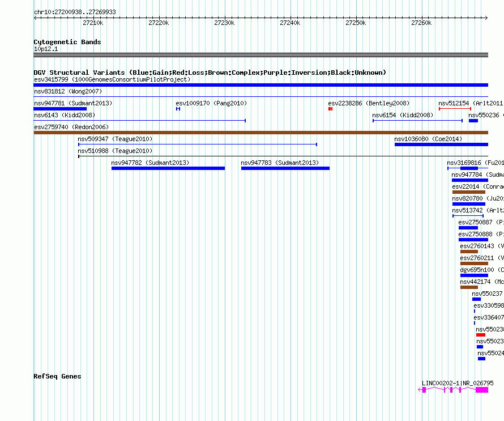The image size is (504, 421).
Task: Click the esv2760143 complex variant label
Action: click(482, 246)
